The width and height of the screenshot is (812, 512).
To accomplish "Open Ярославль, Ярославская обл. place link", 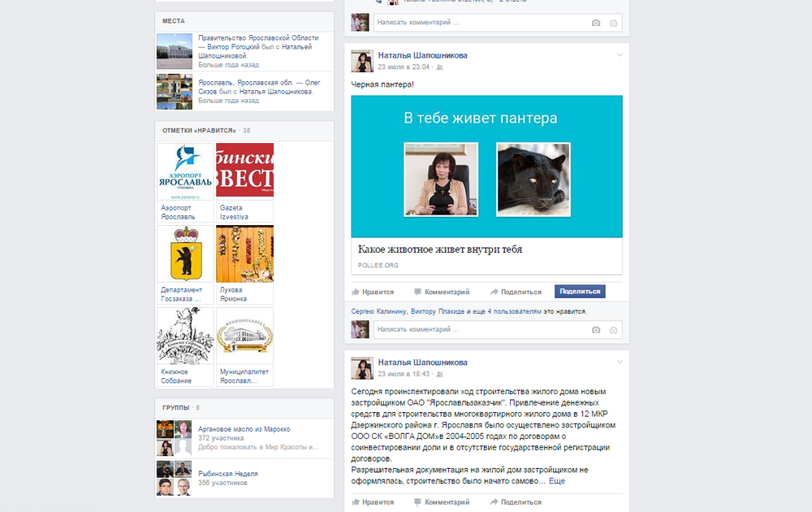I will (x=246, y=82).
